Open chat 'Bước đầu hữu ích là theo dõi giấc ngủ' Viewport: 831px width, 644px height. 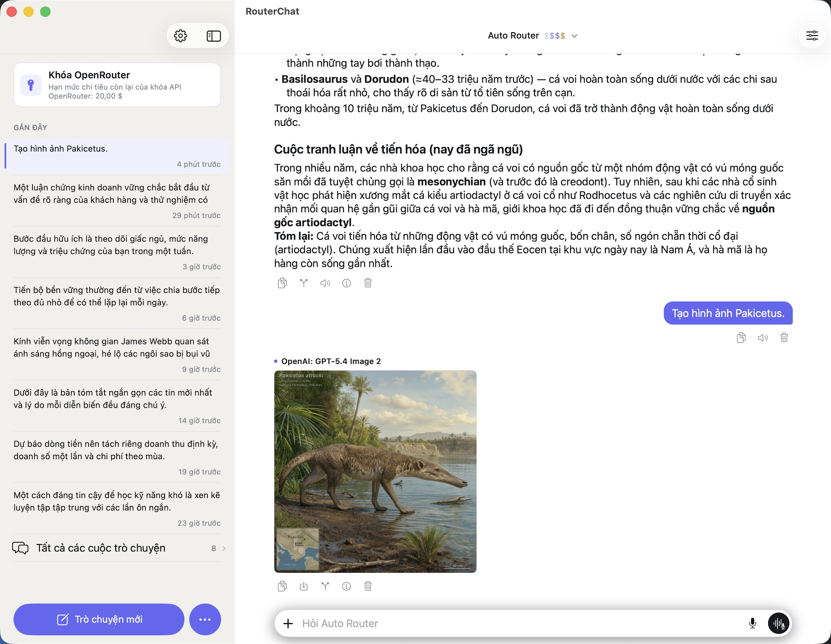(x=117, y=252)
